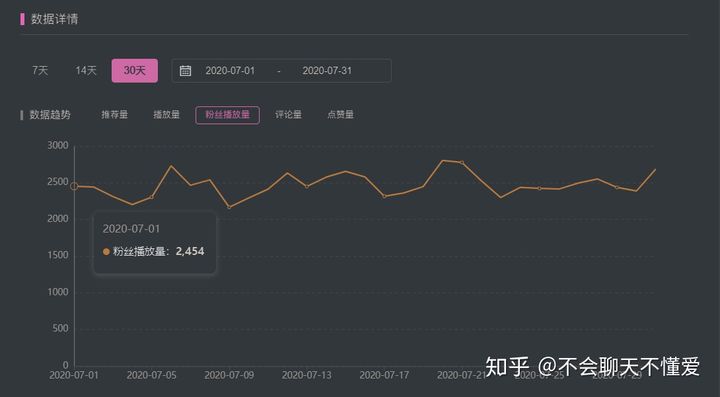
Task: Edit the start date 2020-07-01 field
Action: click(230, 71)
